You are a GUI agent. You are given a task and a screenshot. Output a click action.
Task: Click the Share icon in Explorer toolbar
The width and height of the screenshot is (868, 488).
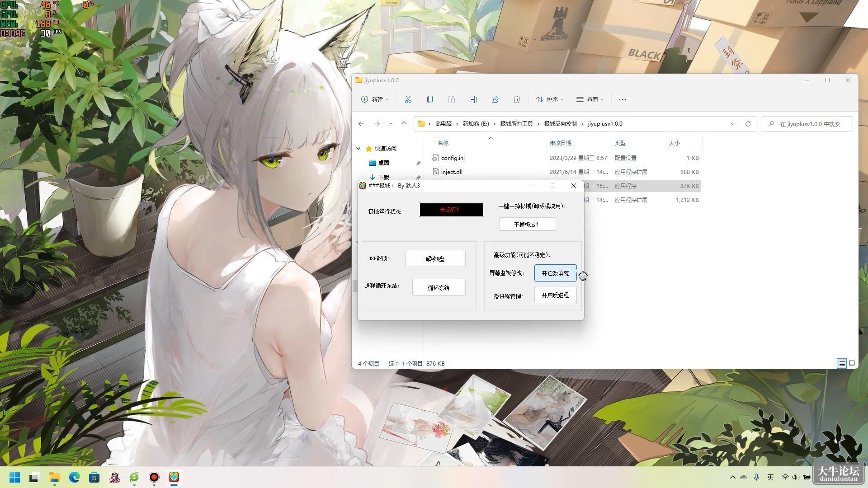pyautogui.click(x=495, y=99)
